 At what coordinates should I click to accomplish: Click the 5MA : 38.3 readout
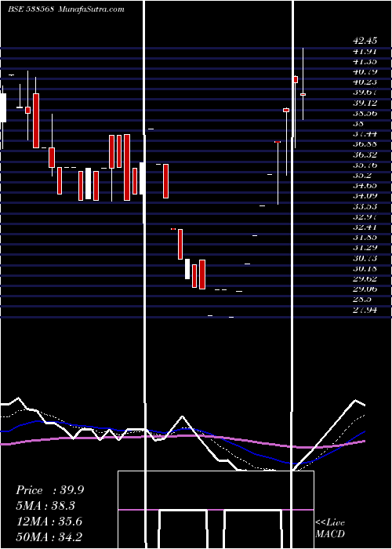click(45, 506)
